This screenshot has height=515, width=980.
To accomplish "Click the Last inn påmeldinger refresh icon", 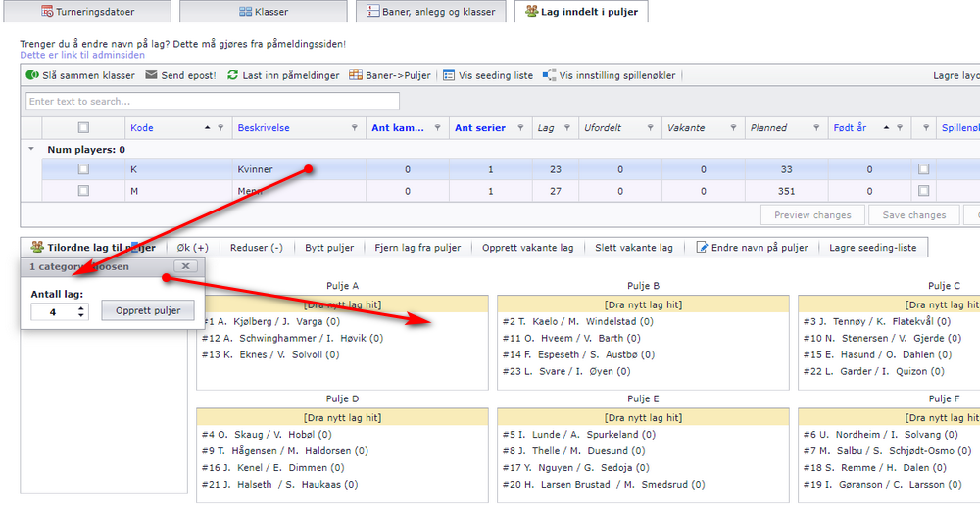I will [232, 75].
